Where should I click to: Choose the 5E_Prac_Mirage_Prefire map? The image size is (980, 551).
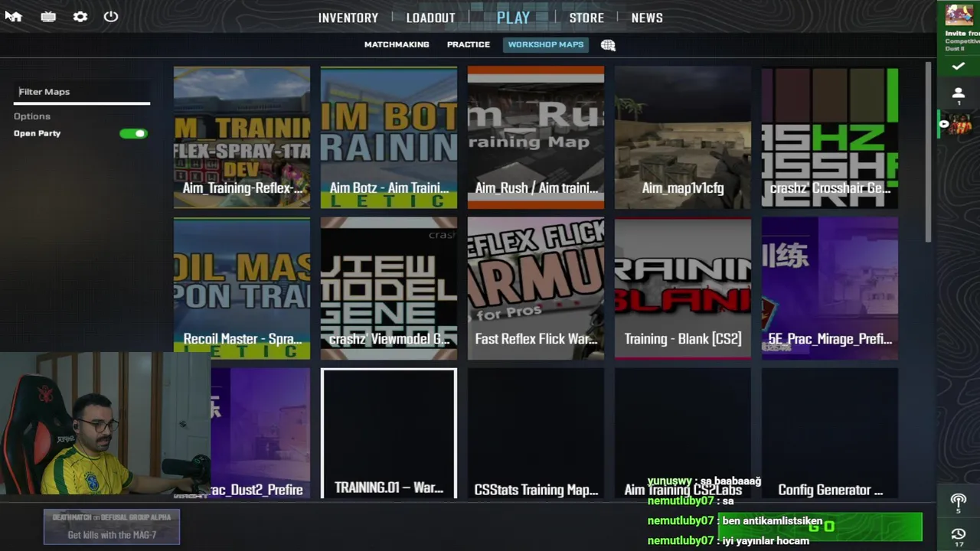click(830, 289)
